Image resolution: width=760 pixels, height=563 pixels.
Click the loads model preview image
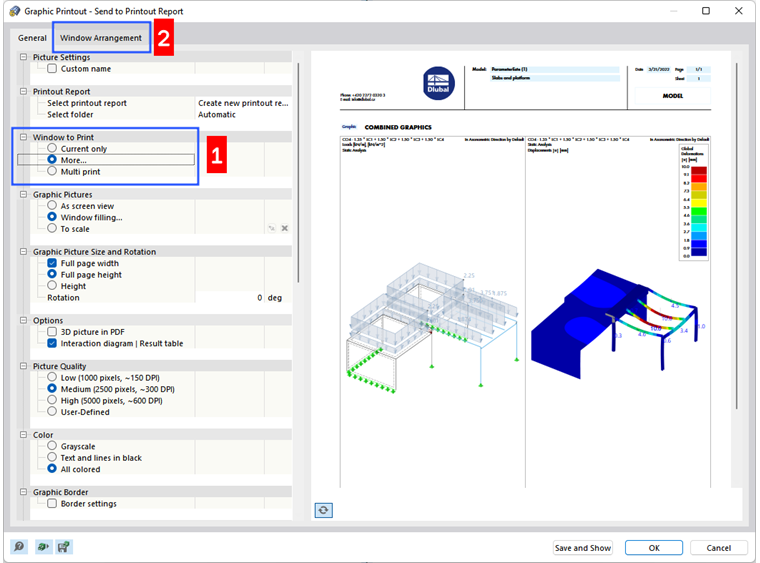[x=432, y=329]
